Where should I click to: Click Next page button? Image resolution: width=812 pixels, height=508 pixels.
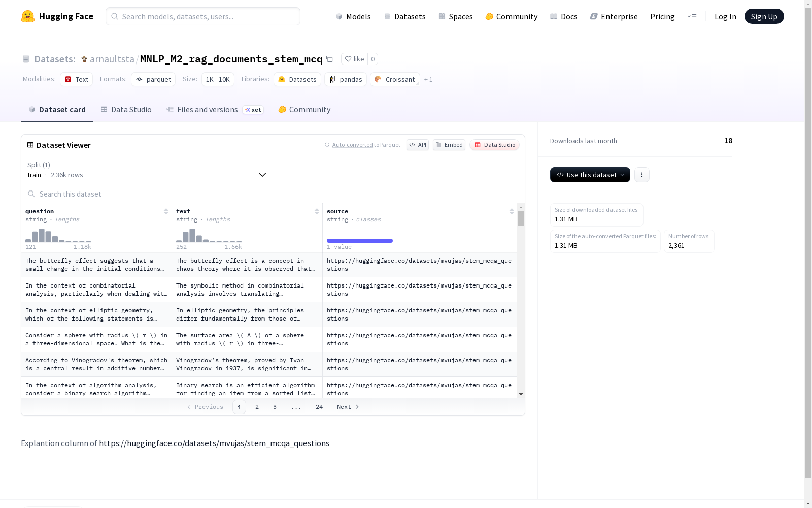pos(348,407)
